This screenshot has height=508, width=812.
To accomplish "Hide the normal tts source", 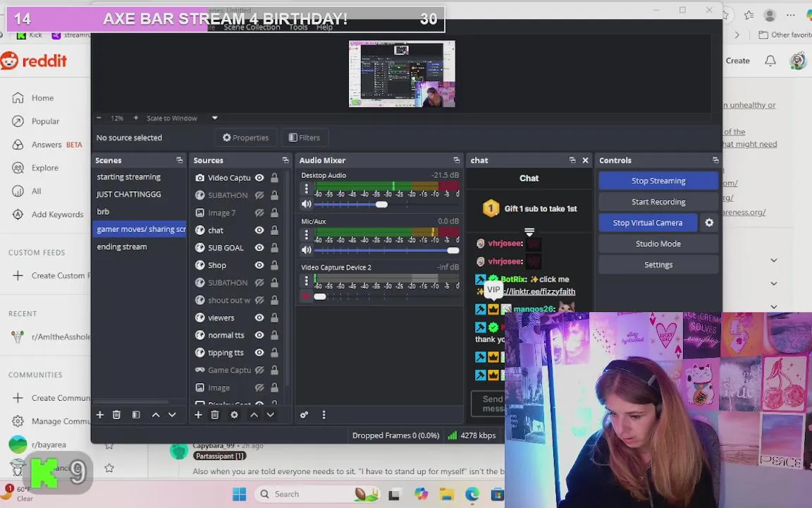I will (259, 335).
